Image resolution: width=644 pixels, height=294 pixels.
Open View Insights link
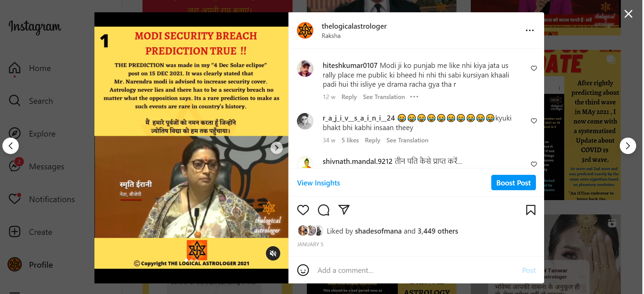[318, 183]
